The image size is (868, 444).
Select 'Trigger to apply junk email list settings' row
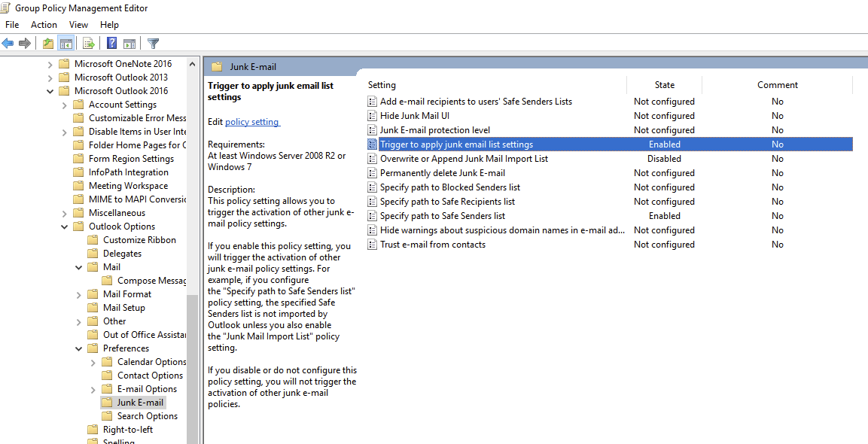point(609,144)
